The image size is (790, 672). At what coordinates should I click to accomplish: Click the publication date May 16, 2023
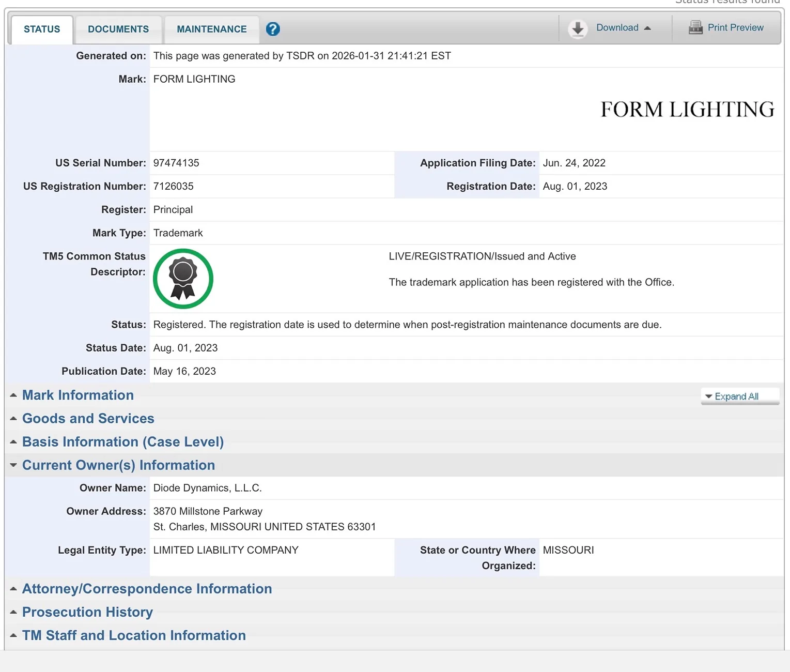(x=184, y=371)
